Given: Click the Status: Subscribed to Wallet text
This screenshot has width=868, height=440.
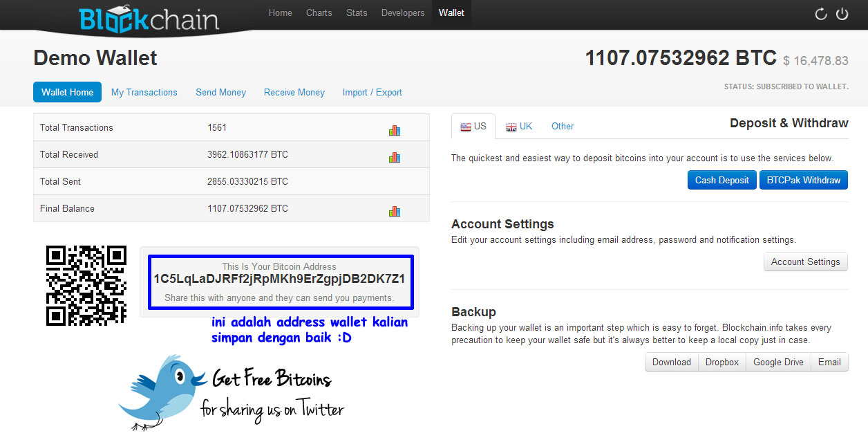Looking at the screenshot, I should [786, 87].
